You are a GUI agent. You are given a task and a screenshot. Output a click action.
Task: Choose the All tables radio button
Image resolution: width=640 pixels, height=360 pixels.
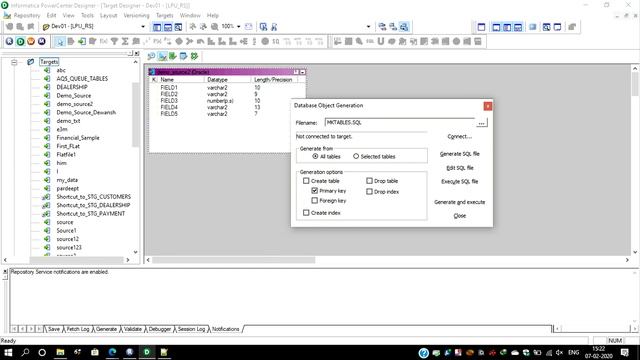315,156
